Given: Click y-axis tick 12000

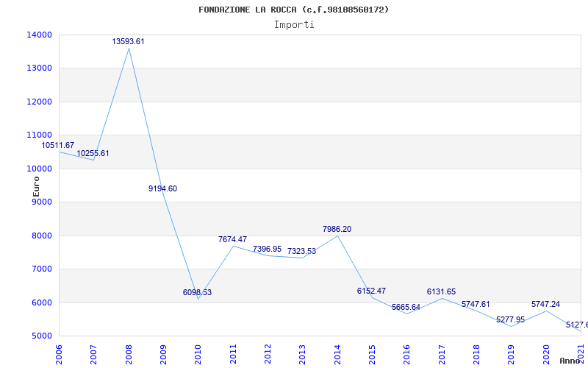Looking at the screenshot, I should [x=39, y=102].
